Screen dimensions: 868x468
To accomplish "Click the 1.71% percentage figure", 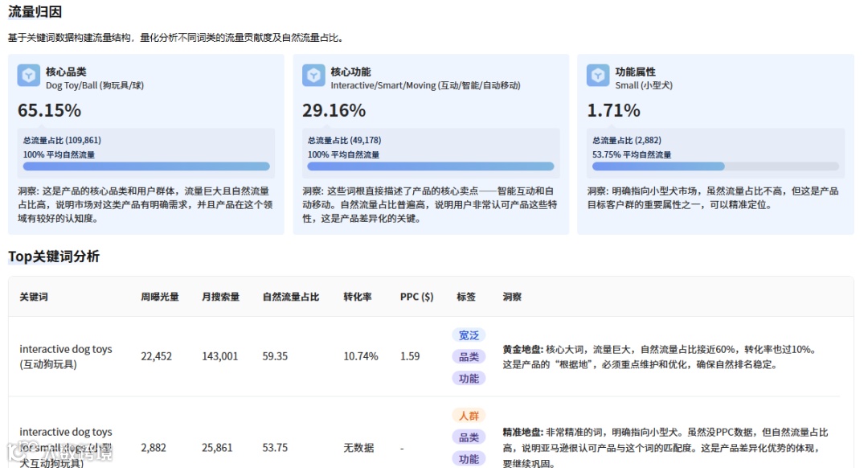I will pos(613,110).
